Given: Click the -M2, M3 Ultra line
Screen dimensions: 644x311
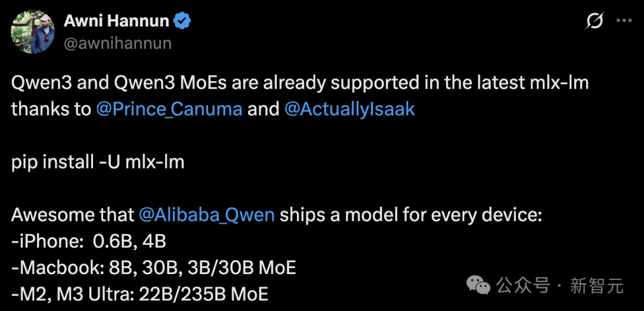Looking at the screenshot, I should click(x=140, y=294).
